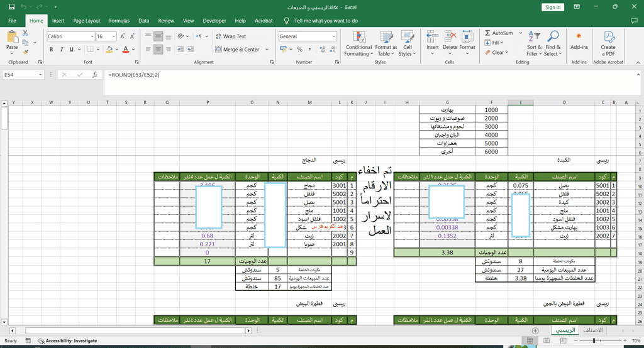Click the Sign in button
Screen dimensions: 644x348
(x=553, y=7)
